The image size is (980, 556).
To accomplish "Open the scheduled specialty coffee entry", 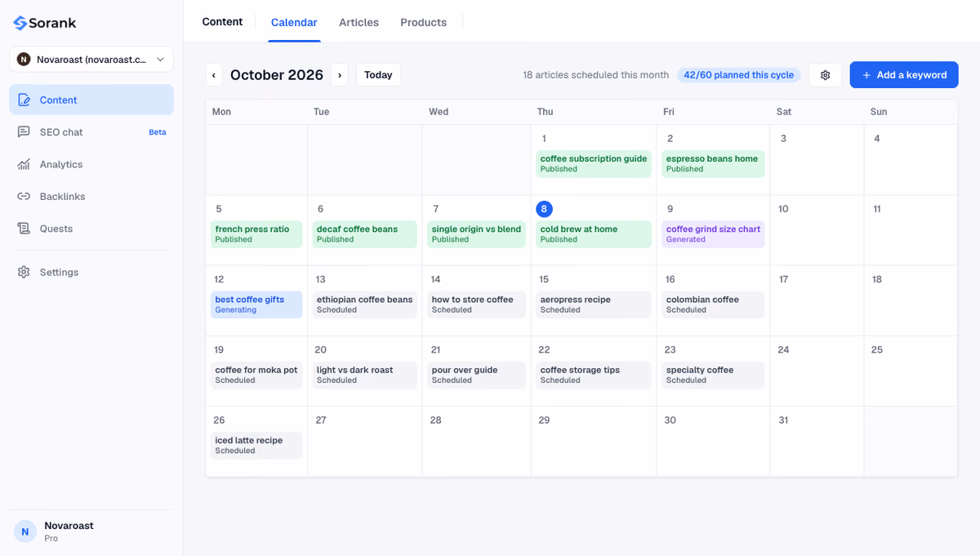I will (713, 375).
